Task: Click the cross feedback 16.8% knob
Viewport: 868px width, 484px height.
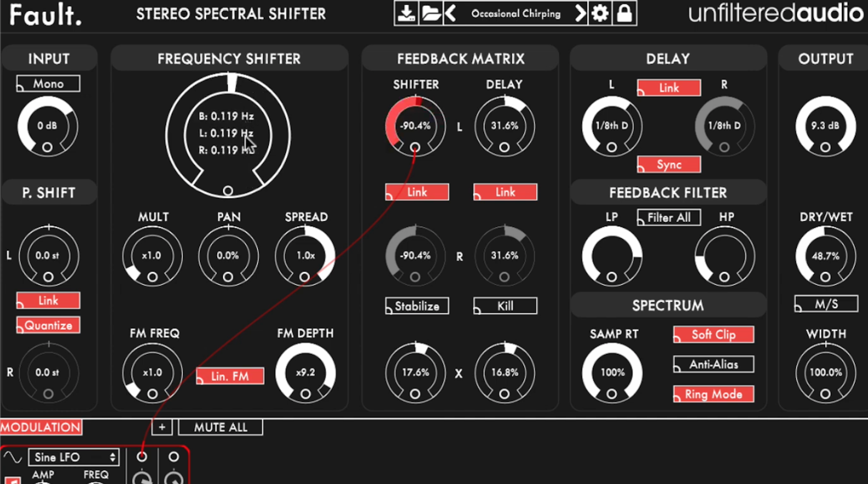Action: click(504, 373)
